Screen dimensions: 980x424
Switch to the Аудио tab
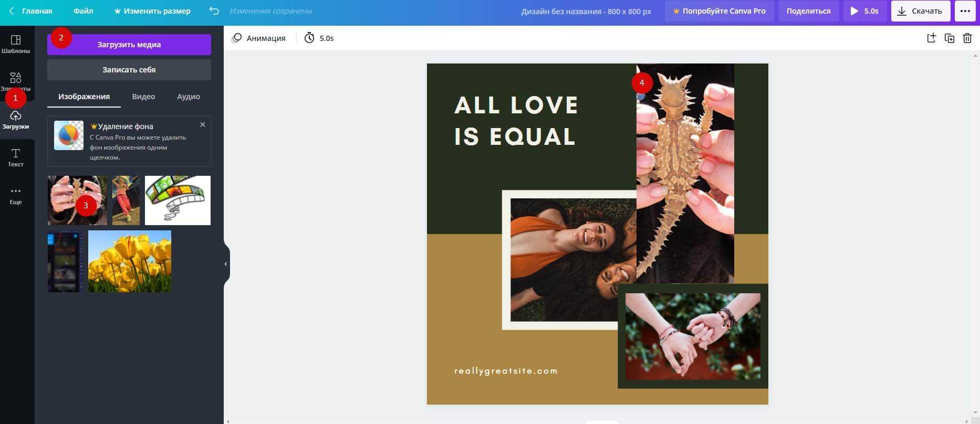(x=188, y=97)
